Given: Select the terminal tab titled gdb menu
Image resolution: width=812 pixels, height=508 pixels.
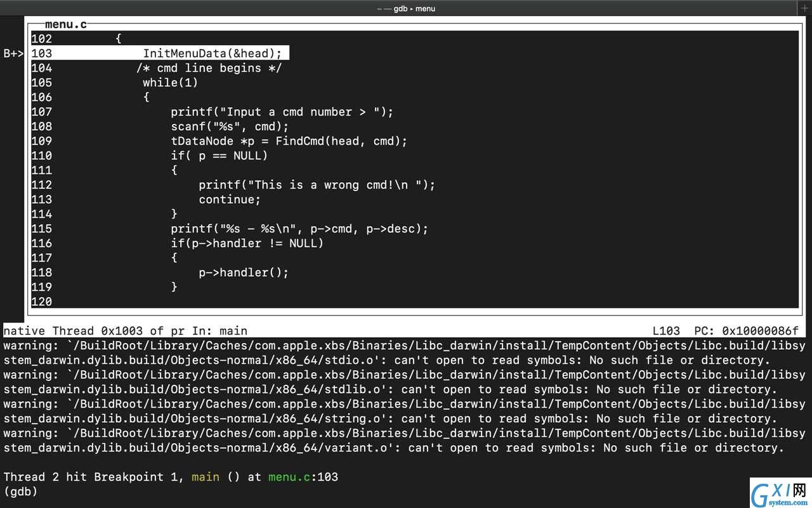Looking at the screenshot, I should (406, 8).
